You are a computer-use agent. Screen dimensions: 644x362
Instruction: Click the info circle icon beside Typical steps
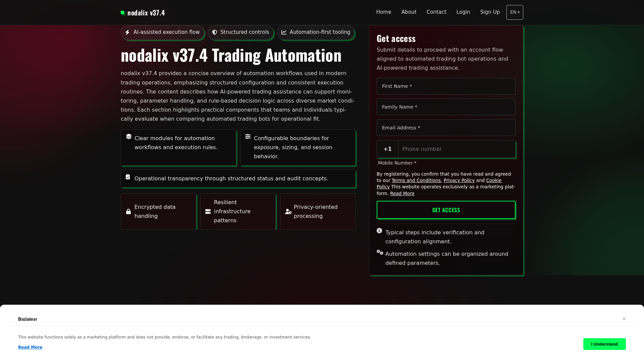tap(379, 231)
